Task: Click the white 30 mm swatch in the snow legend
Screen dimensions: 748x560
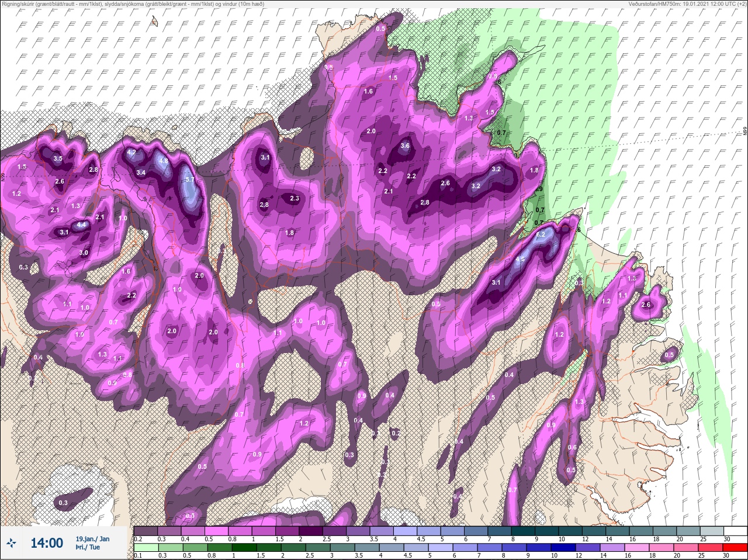Action: [736, 531]
